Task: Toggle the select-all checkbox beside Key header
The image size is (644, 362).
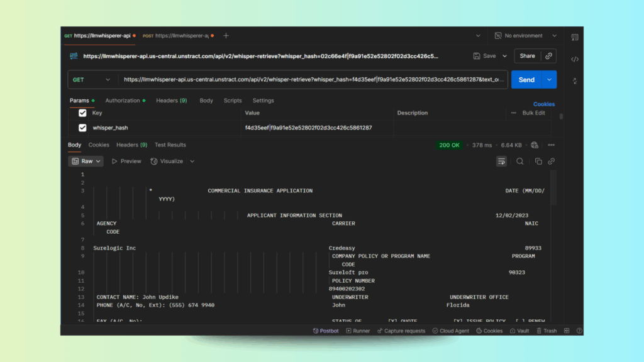Action: (82, 113)
